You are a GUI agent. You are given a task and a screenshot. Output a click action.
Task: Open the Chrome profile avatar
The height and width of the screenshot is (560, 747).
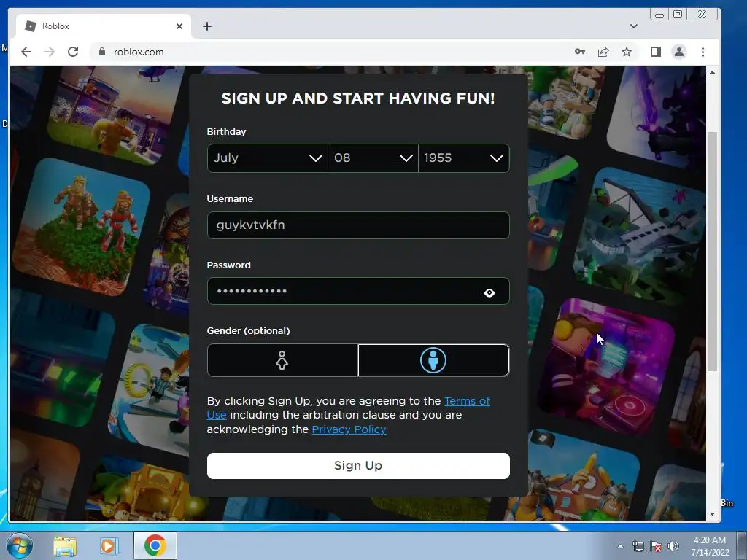coord(679,52)
